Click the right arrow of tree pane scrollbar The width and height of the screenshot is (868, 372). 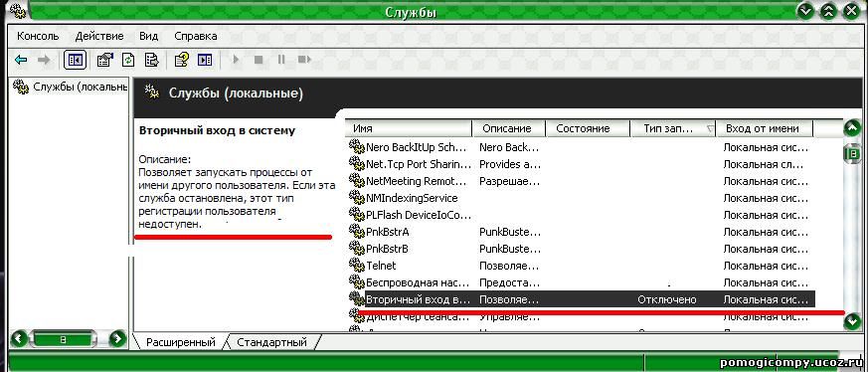coord(117,338)
